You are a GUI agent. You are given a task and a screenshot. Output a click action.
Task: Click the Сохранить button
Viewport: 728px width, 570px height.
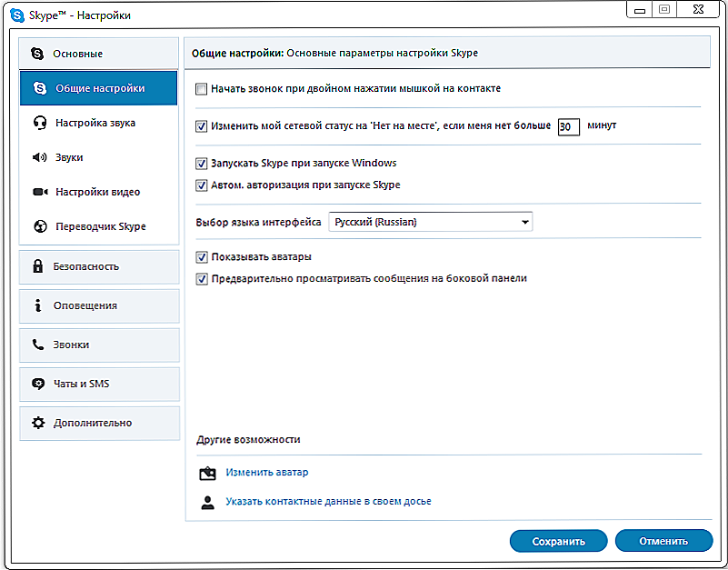[x=559, y=541]
